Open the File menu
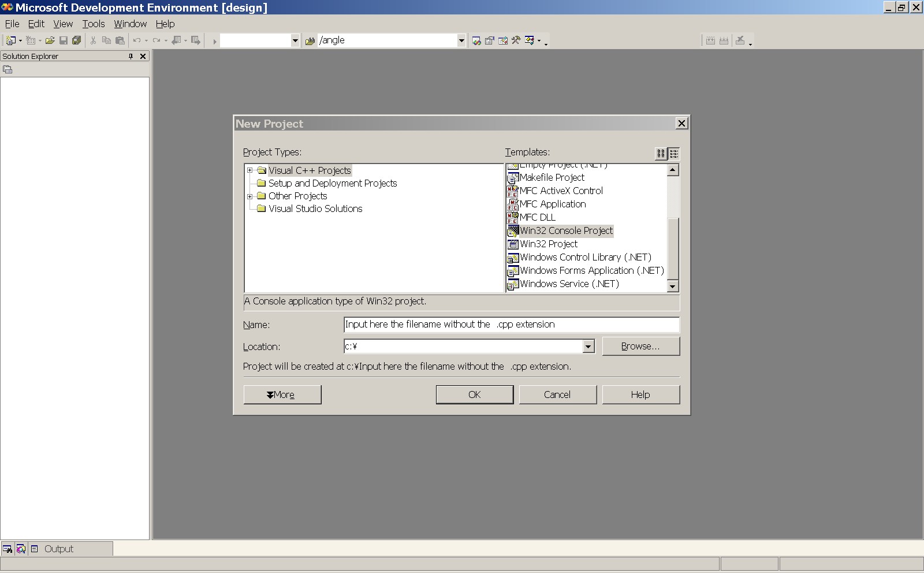This screenshot has width=924, height=573. (12, 24)
